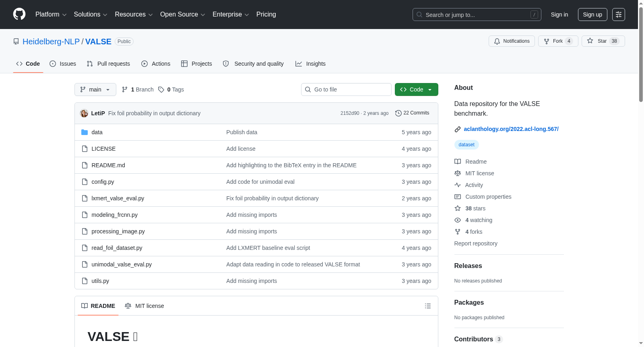Open the green Code dropdown button

point(417,89)
